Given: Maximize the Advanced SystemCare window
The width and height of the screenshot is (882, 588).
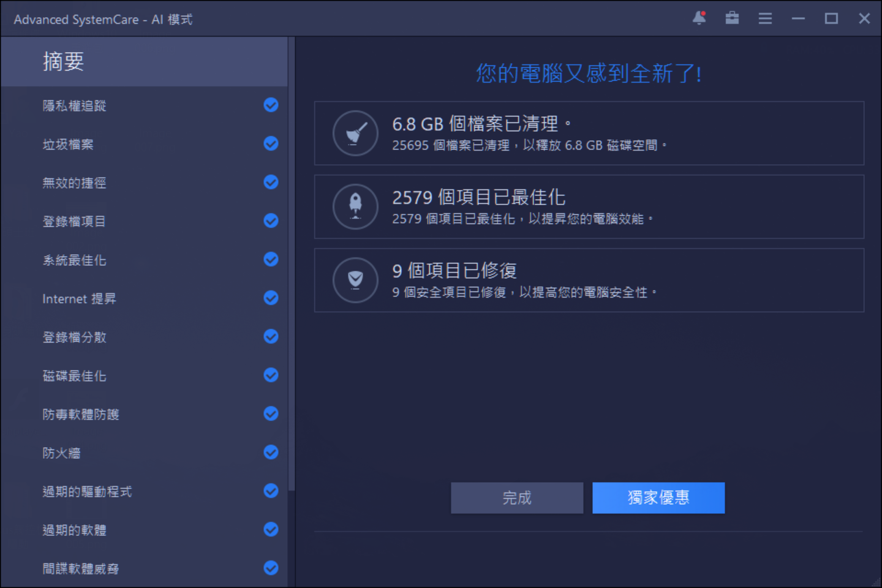Looking at the screenshot, I should [x=831, y=18].
